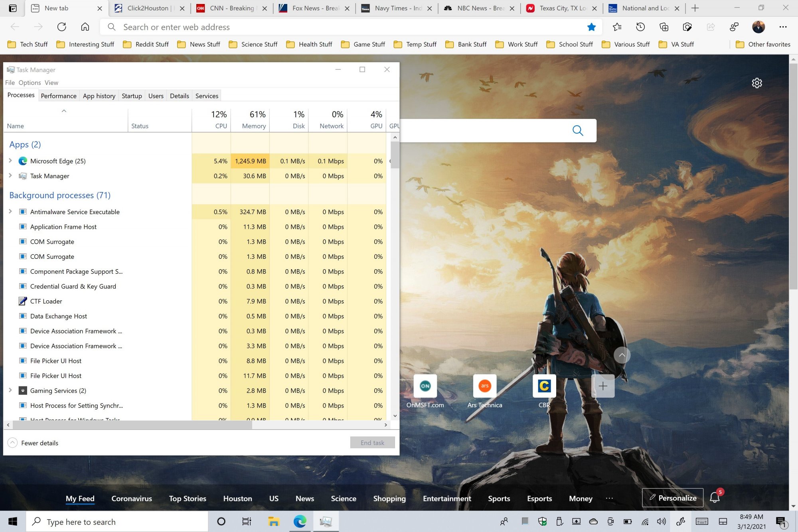Click the Edge refresh page icon
The image size is (798, 532).
point(61,27)
